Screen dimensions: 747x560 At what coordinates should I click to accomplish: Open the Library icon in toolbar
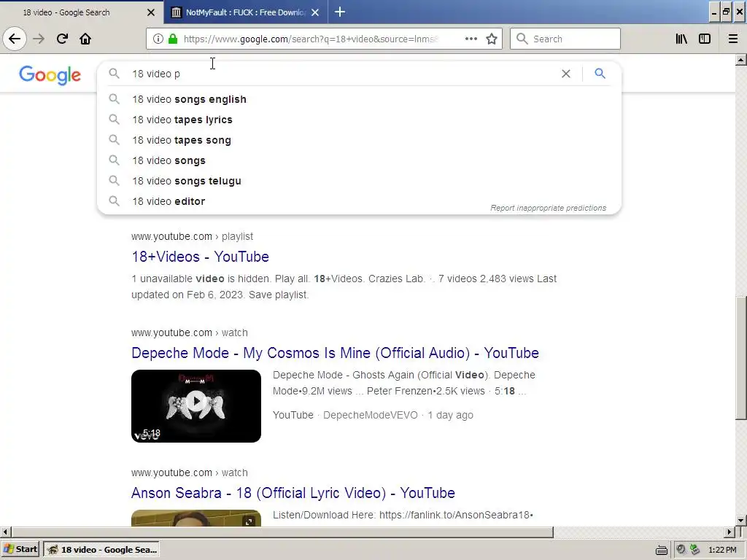681,39
